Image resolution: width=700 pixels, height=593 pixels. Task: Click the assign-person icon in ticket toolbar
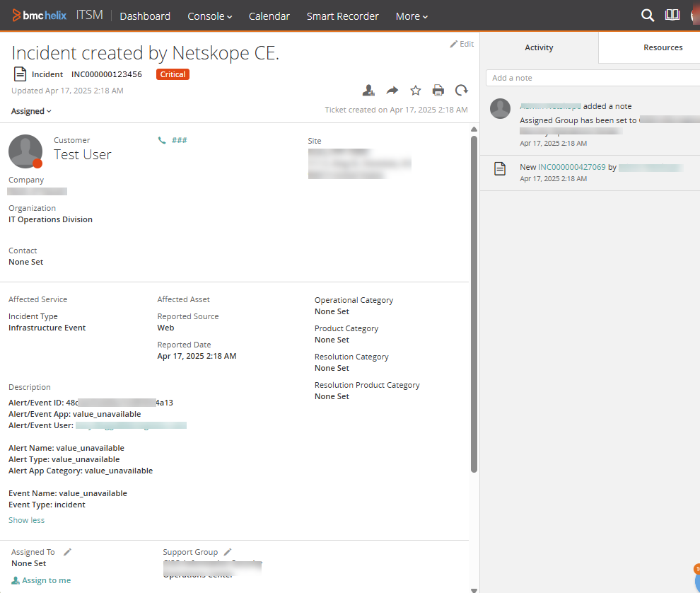coord(368,91)
